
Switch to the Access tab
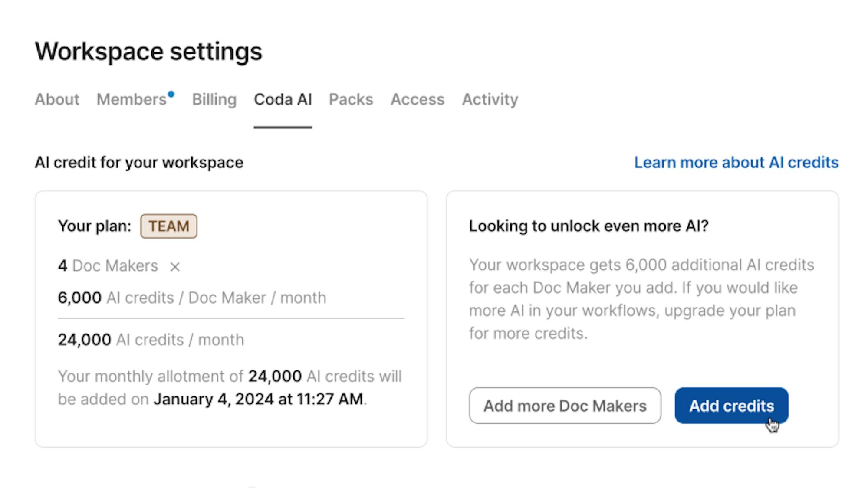[418, 99]
